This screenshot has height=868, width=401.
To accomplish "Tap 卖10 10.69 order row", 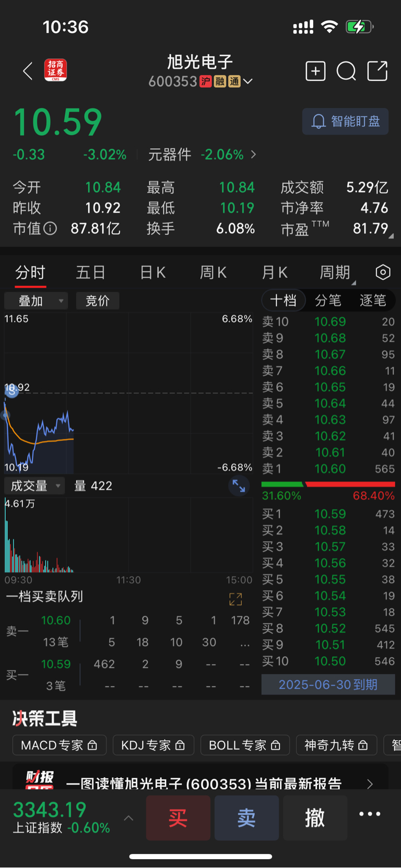I will 328,322.
